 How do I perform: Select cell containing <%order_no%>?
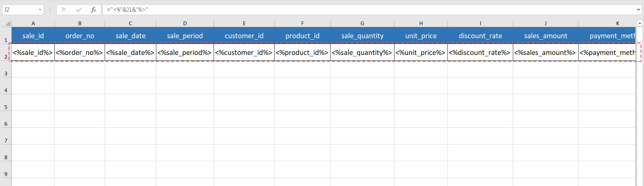click(x=80, y=52)
